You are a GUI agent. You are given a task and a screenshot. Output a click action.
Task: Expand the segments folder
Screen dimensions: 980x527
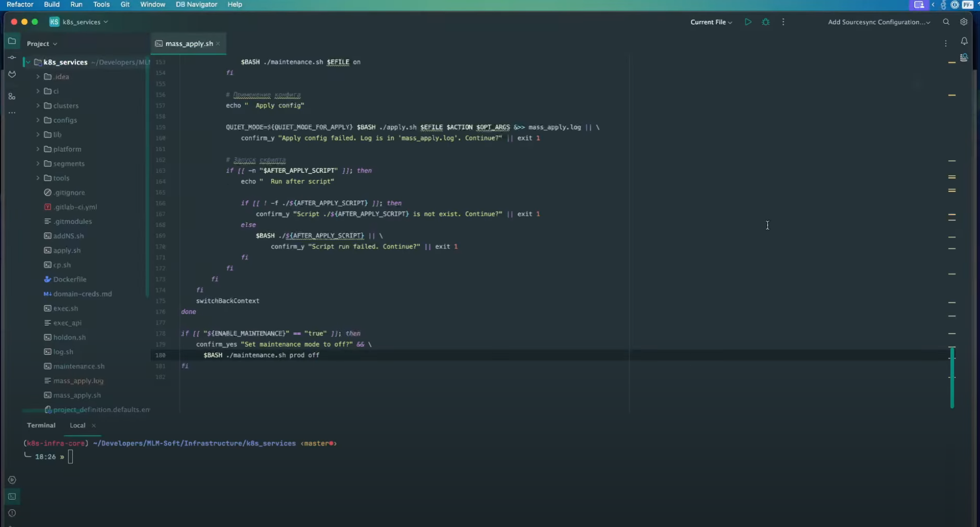pyautogui.click(x=38, y=164)
